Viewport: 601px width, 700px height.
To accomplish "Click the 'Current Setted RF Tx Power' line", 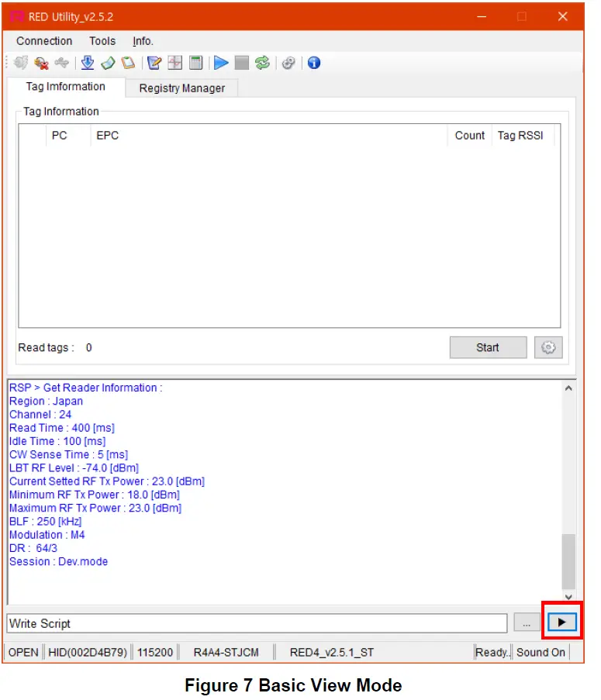I will coord(107,481).
